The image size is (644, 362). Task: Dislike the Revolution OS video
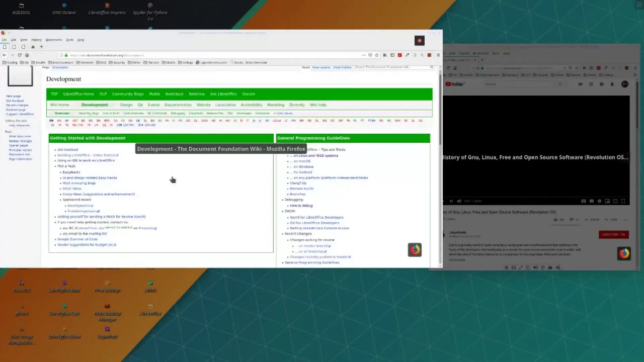pyautogui.click(x=574, y=220)
